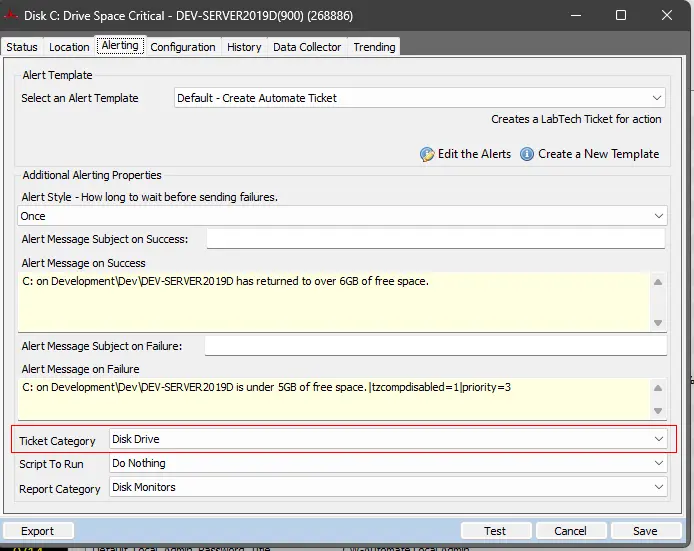Click the Export button
694x551 pixels.
38,531
